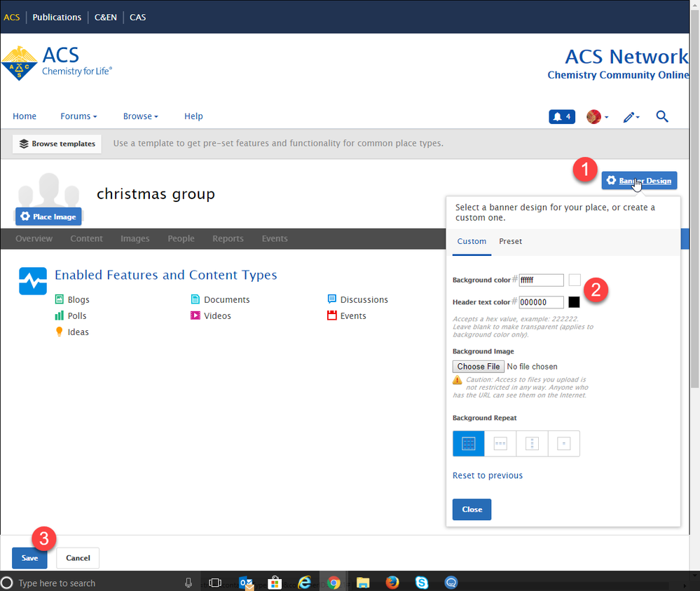700x591 pixels.
Task: Click the Place Image button
Action: tap(48, 217)
